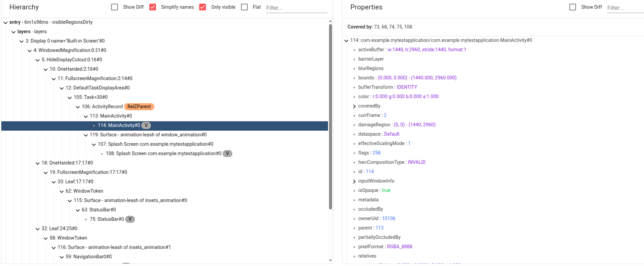Viewport: 644px width, 266px height.
Task: Collapse 4: WindowedMagnification chevron
Action: [x=29, y=51]
